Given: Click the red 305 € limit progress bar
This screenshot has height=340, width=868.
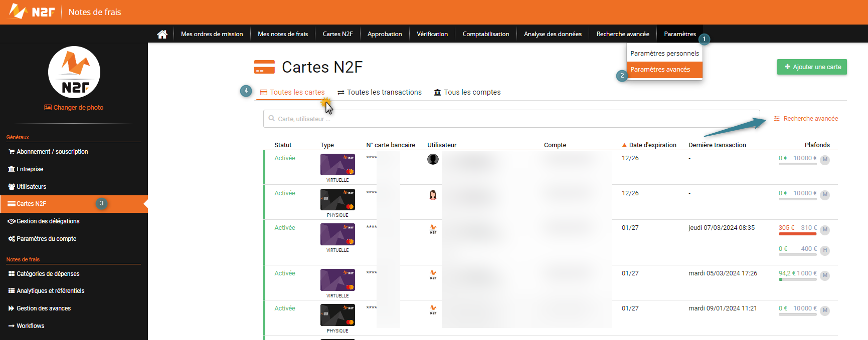Looking at the screenshot, I should point(797,234).
